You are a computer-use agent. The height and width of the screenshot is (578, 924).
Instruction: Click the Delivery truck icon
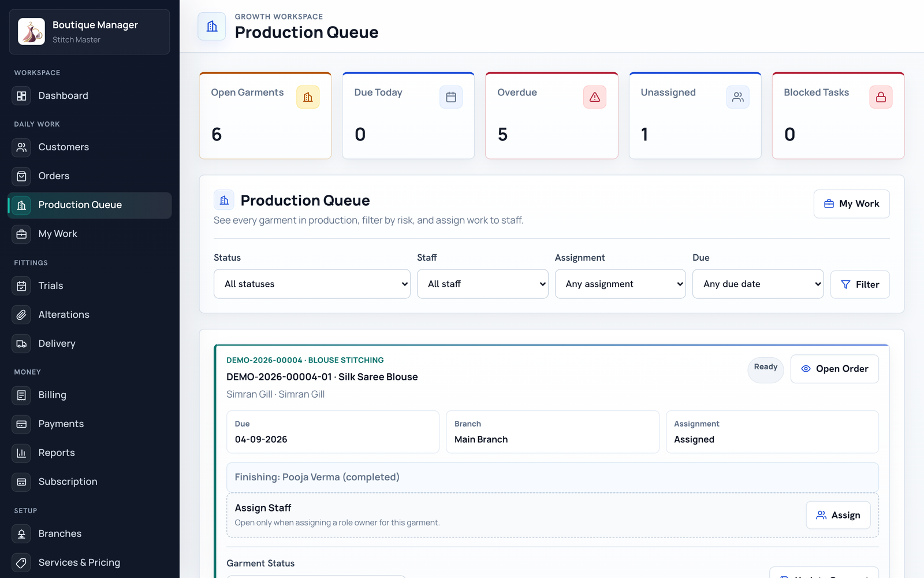click(21, 344)
